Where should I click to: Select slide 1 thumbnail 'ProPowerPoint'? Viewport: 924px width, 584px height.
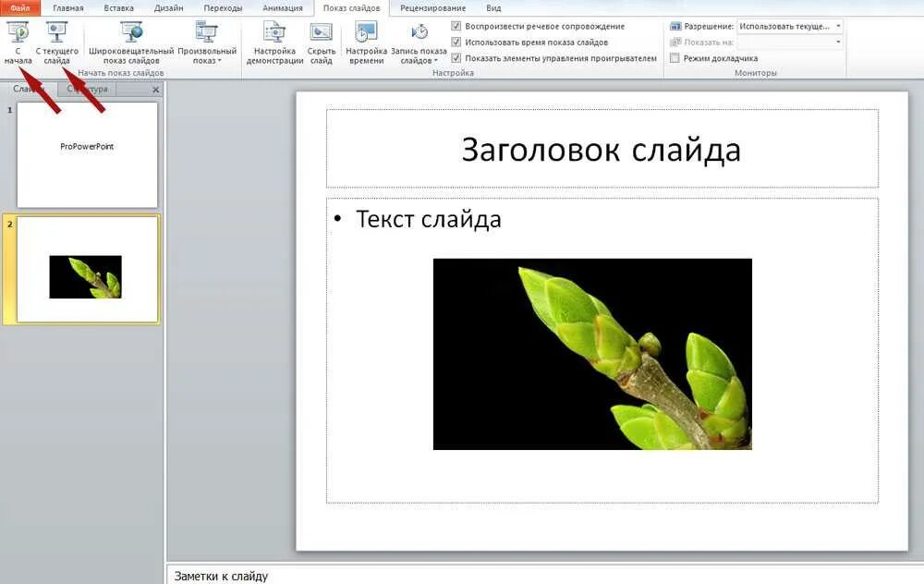pos(87,155)
